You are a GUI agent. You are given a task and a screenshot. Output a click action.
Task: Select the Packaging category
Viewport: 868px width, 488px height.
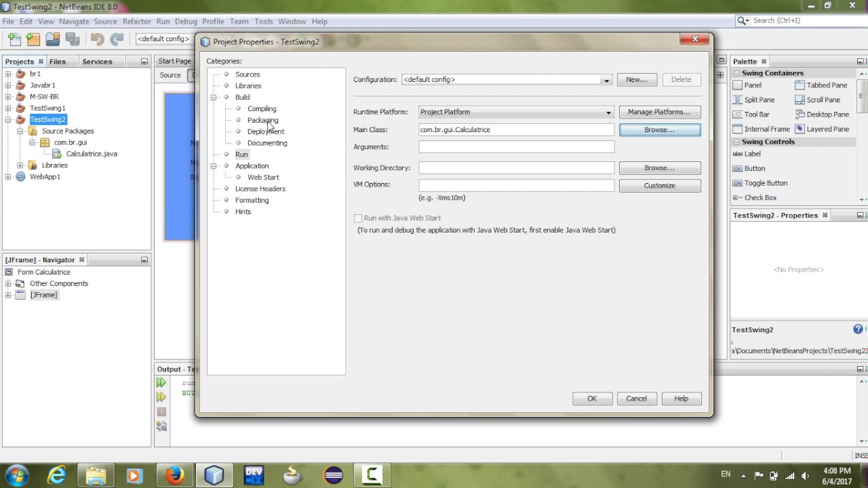click(262, 120)
